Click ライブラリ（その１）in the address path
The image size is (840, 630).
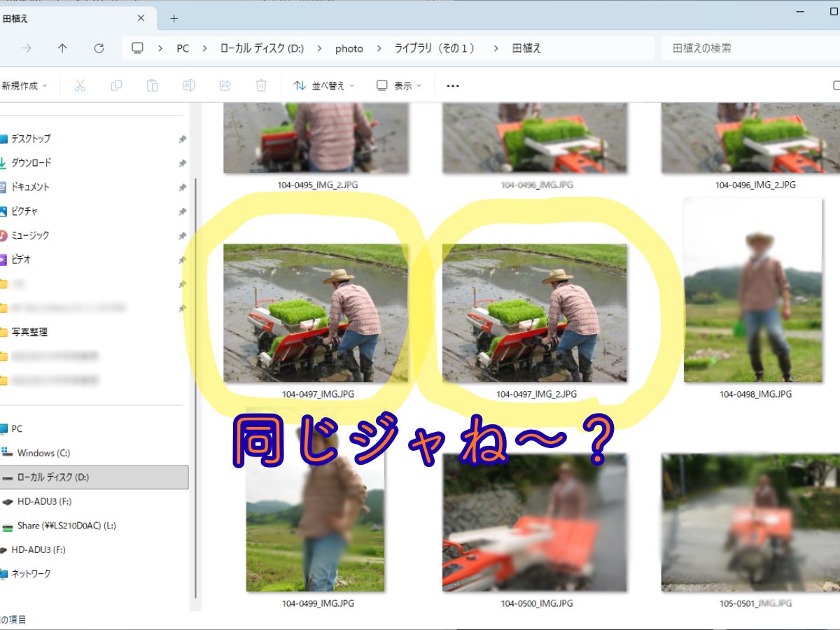(434, 48)
